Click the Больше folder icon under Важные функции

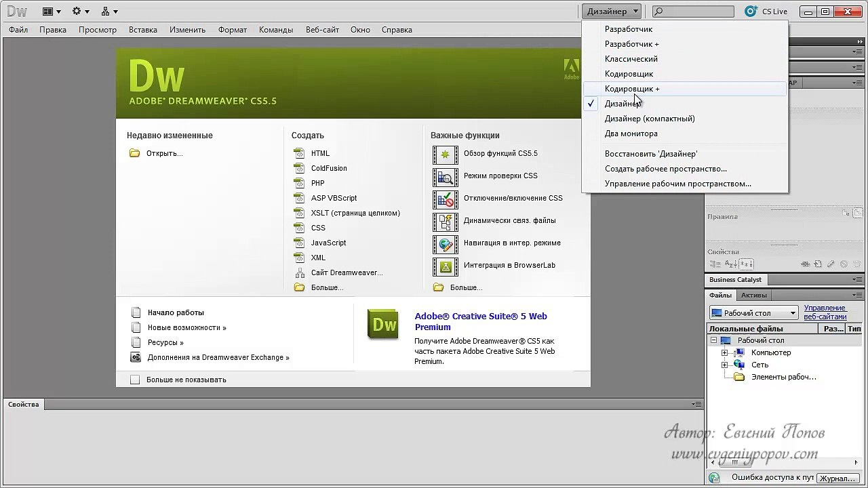tap(438, 287)
